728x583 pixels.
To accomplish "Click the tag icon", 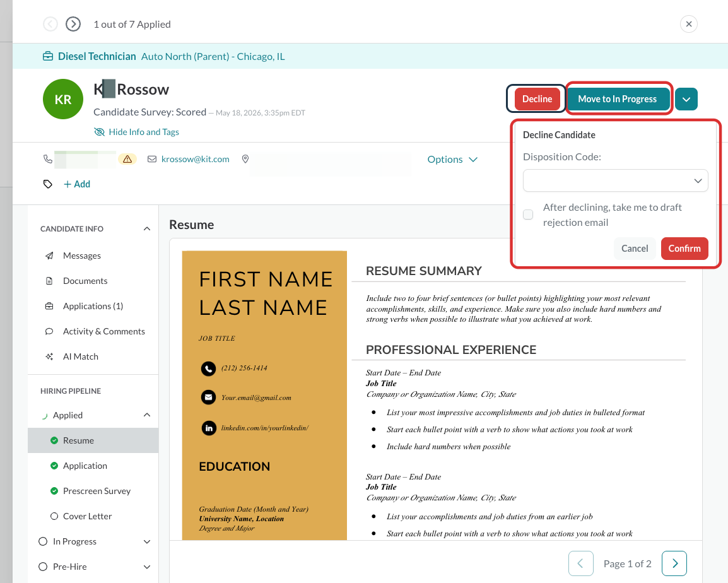I will [48, 184].
